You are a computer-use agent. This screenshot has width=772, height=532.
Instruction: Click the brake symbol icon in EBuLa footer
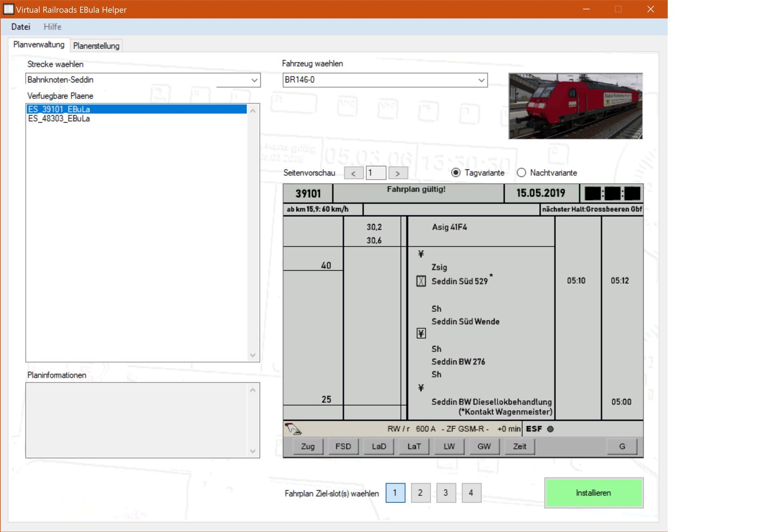tap(293, 429)
